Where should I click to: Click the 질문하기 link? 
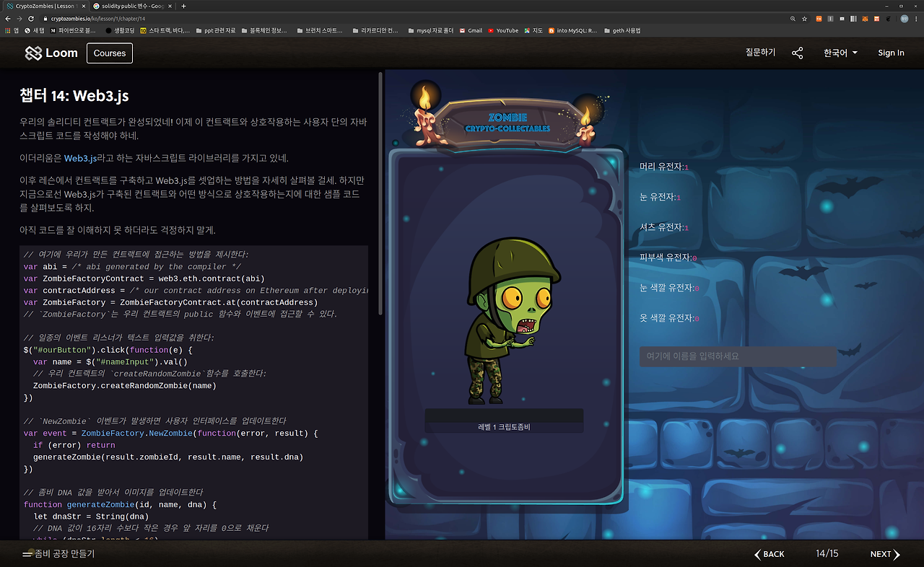[761, 53]
